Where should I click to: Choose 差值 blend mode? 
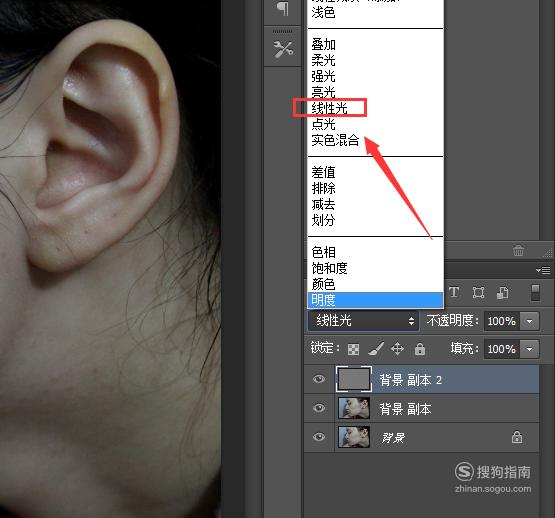[375, 173]
